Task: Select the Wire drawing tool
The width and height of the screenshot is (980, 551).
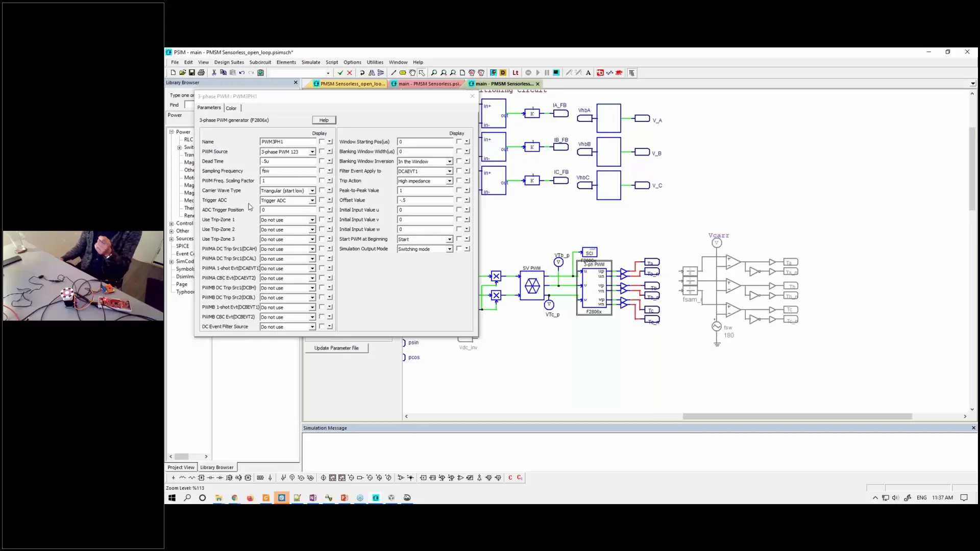Action: (394, 73)
